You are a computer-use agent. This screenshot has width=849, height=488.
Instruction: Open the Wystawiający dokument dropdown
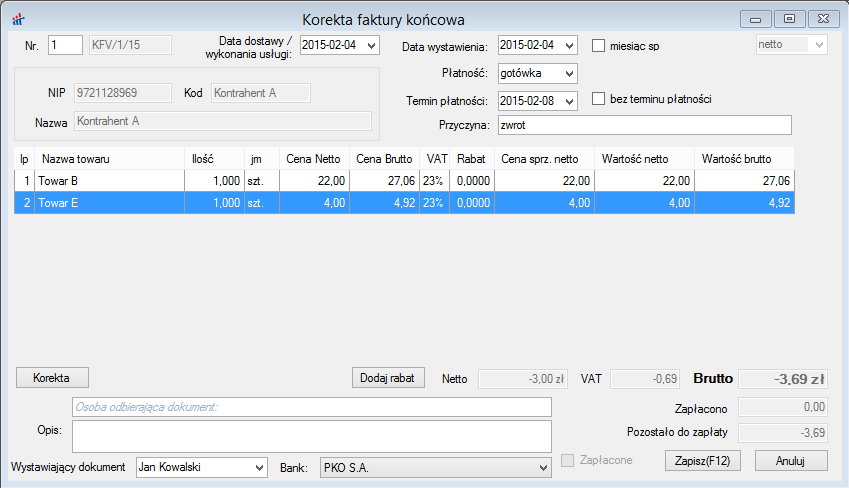click(x=260, y=467)
